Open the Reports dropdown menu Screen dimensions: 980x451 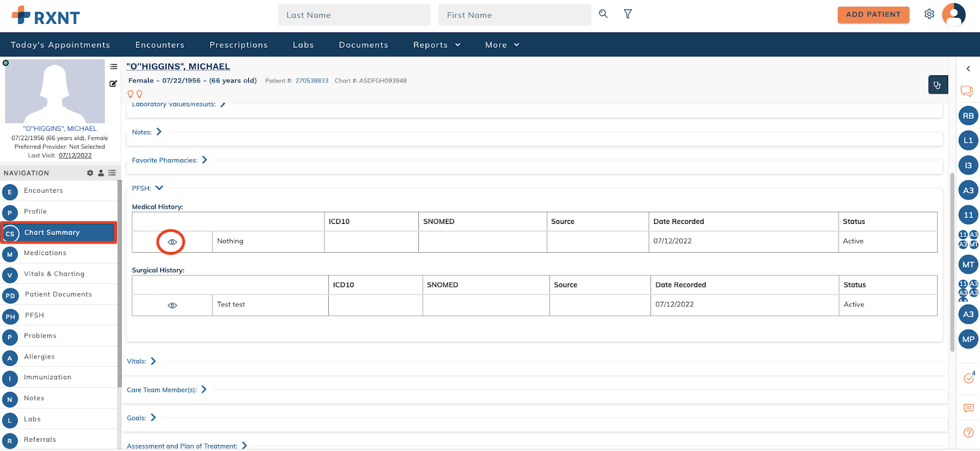[x=436, y=45]
